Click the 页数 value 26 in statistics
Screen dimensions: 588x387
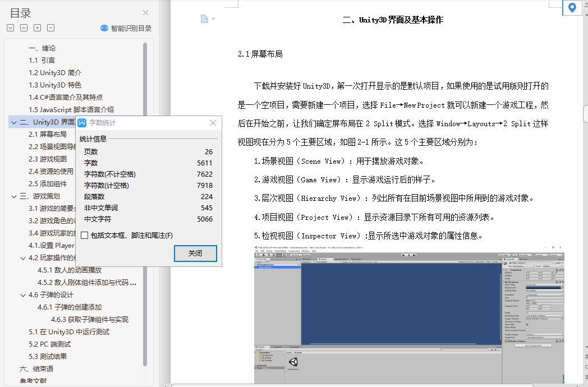pos(209,152)
